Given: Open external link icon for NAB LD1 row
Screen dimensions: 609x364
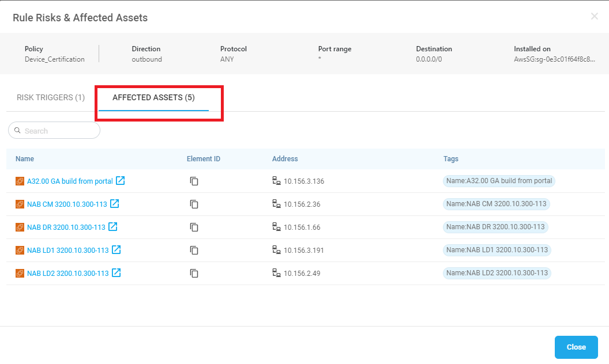Looking at the screenshot, I should tap(116, 250).
